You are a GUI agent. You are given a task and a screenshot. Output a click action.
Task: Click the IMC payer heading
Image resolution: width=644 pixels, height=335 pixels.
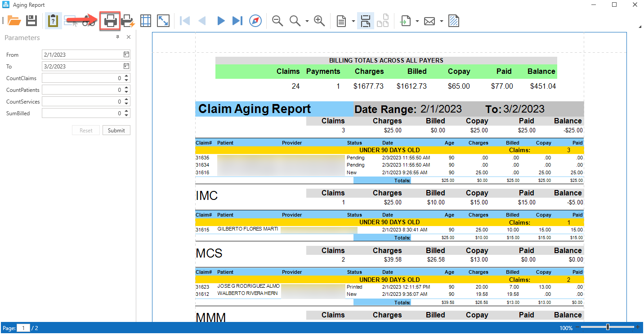(x=207, y=195)
